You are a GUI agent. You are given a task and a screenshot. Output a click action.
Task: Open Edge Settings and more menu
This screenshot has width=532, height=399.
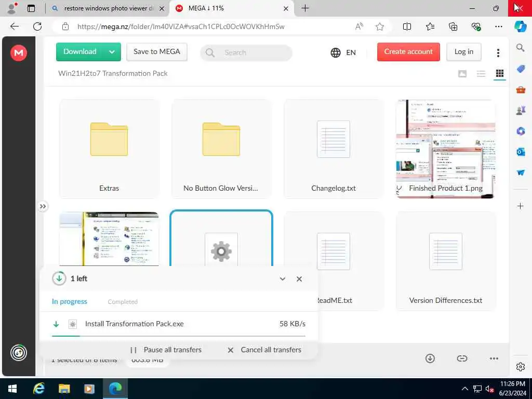click(x=498, y=26)
